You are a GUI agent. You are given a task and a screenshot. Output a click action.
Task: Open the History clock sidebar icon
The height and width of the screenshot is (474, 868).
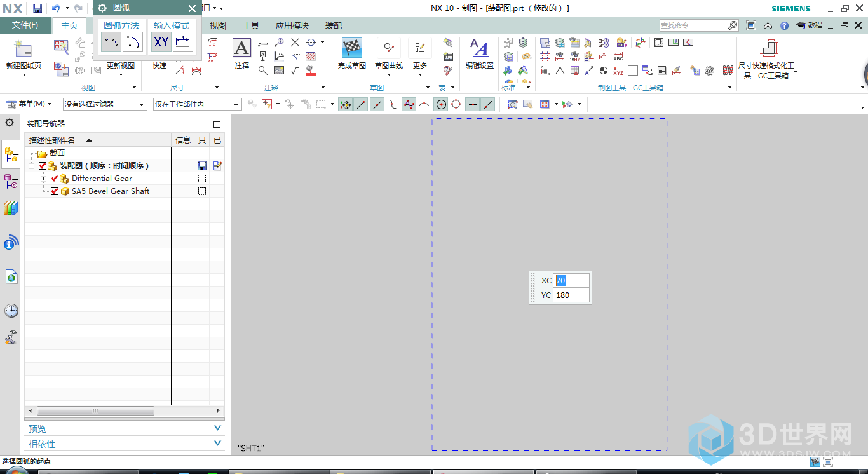pyautogui.click(x=11, y=311)
